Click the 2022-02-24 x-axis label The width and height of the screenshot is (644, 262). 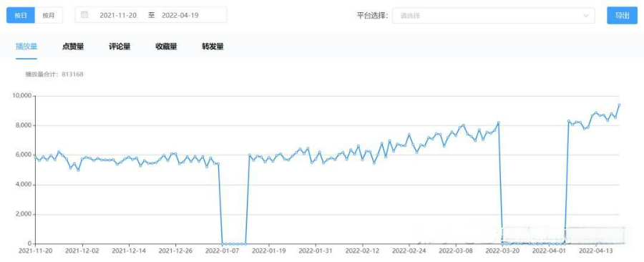(409, 251)
